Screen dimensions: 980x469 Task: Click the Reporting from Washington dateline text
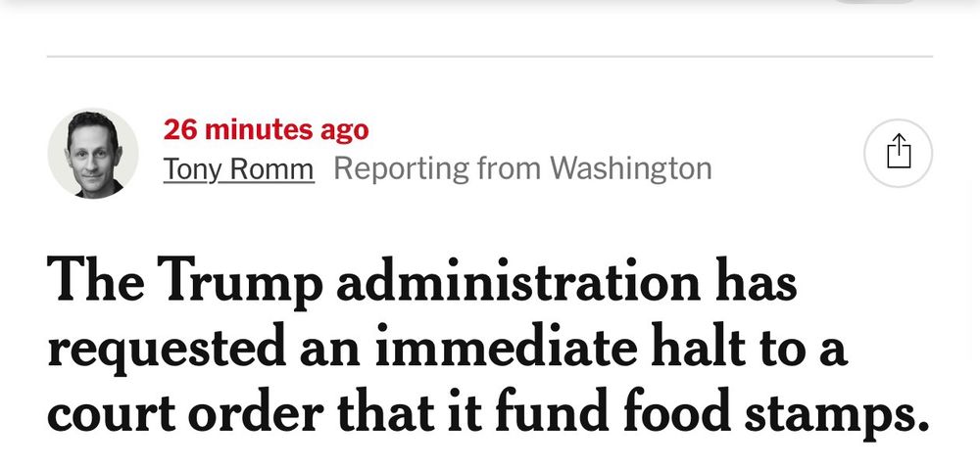point(522,168)
